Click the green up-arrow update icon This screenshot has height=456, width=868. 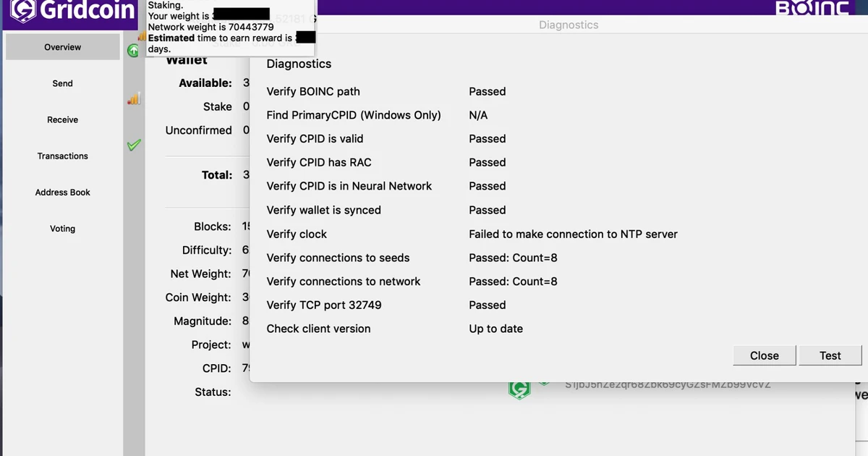click(x=134, y=51)
